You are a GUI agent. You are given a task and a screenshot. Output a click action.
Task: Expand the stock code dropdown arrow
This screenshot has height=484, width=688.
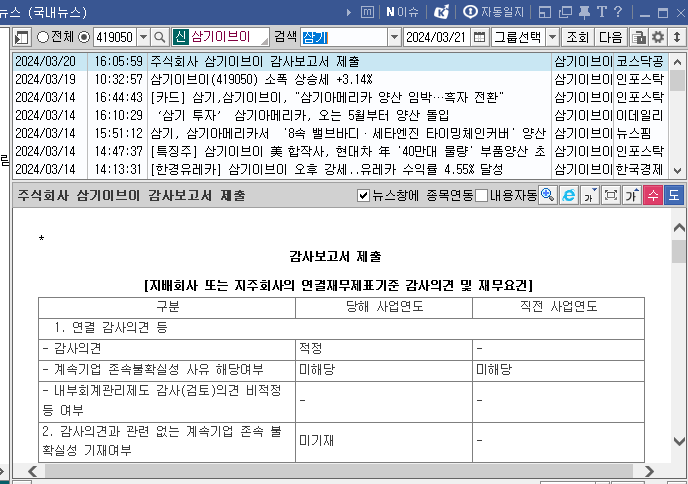(x=143, y=37)
